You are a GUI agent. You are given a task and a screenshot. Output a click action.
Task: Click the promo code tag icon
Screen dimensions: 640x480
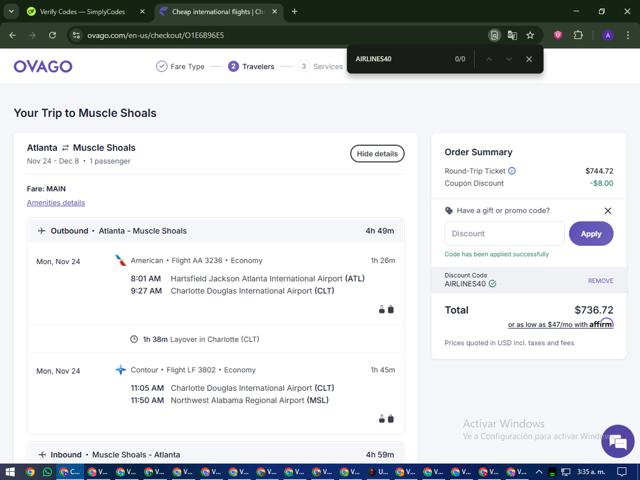pos(449,211)
